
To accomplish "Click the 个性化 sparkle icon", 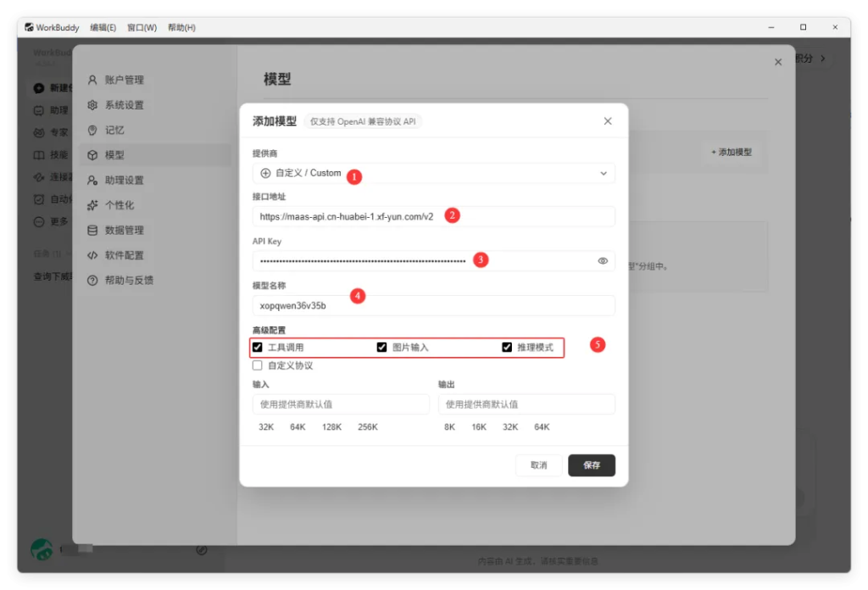I will [92, 205].
